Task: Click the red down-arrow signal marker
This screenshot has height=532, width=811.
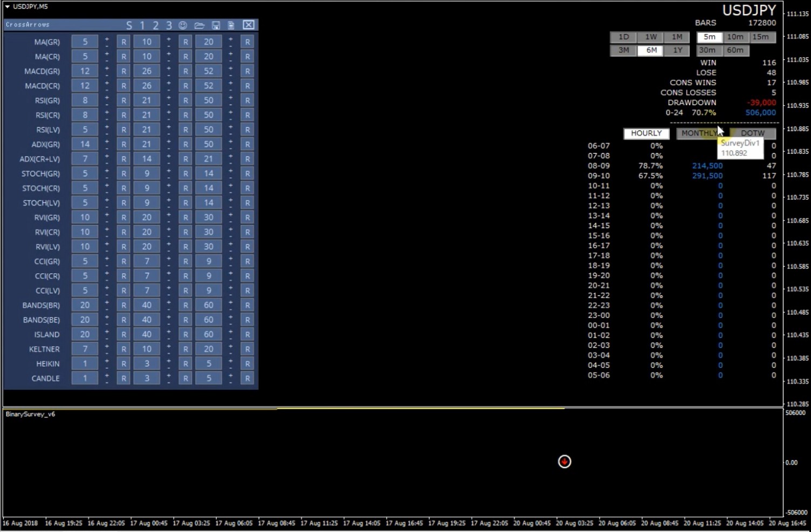Action: [565, 461]
